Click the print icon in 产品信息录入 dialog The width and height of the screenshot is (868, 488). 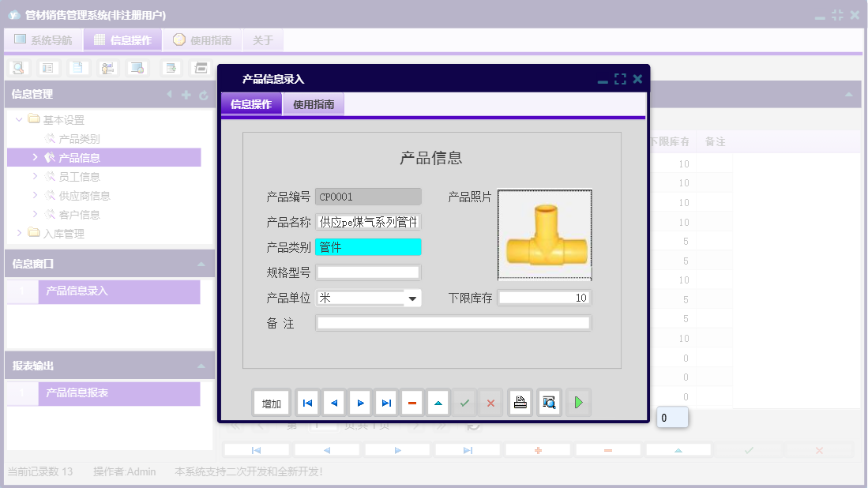point(520,402)
